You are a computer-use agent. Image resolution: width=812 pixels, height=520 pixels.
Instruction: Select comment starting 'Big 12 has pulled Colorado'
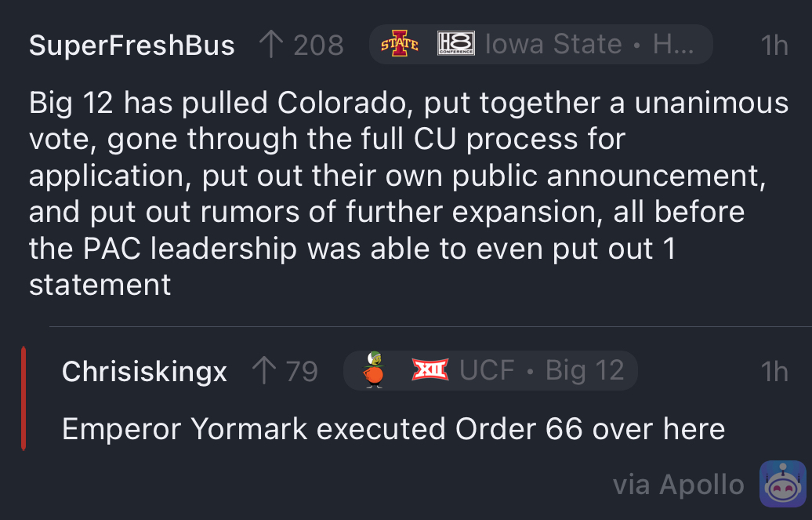coord(408,194)
